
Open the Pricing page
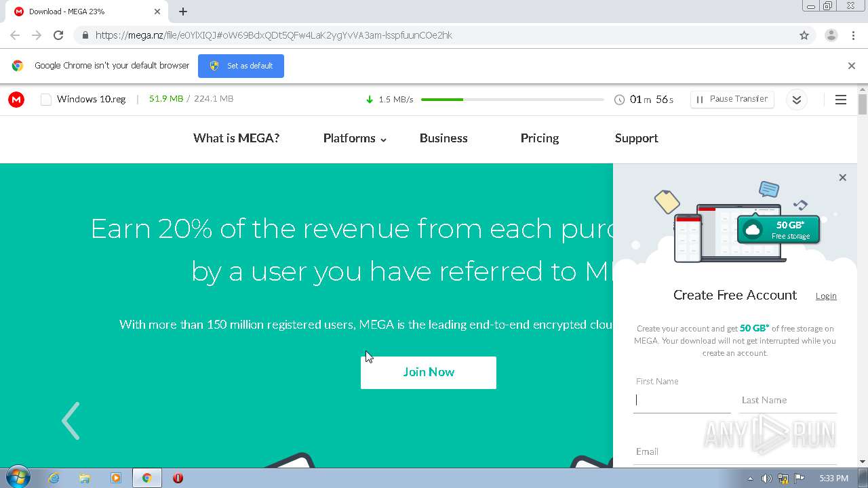tap(540, 138)
